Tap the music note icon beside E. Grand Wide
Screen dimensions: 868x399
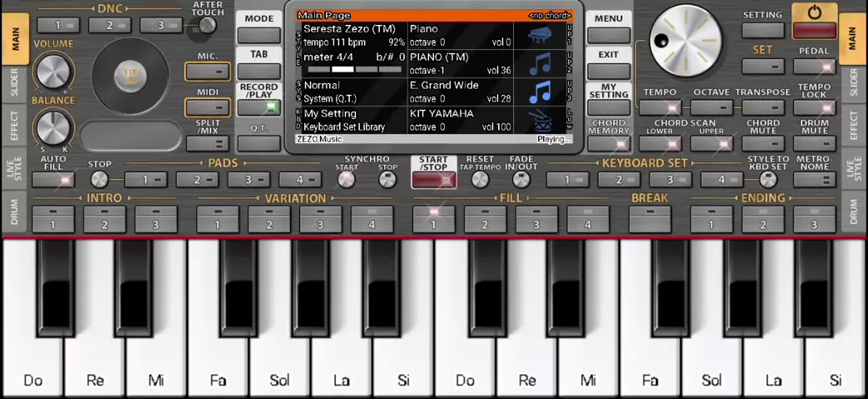[x=540, y=92]
